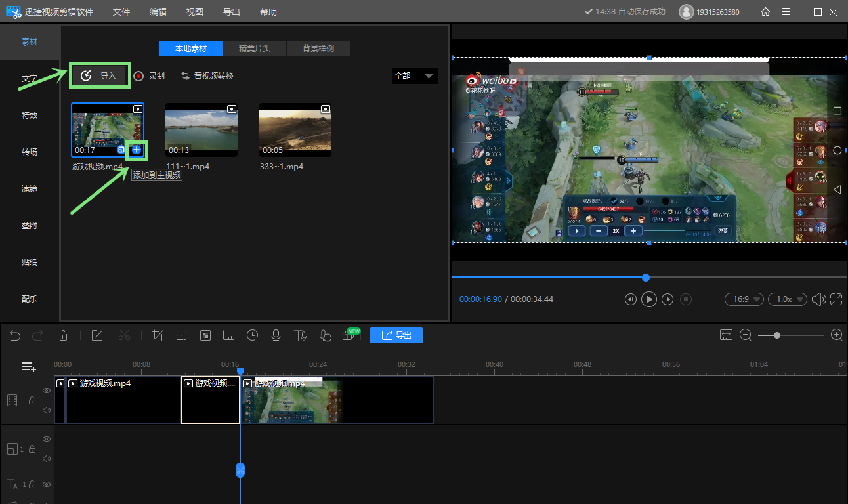The height and width of the screenshot is (504, 848).
Task: Open the 特效 sidebar panel
Action: pos(30,115)
